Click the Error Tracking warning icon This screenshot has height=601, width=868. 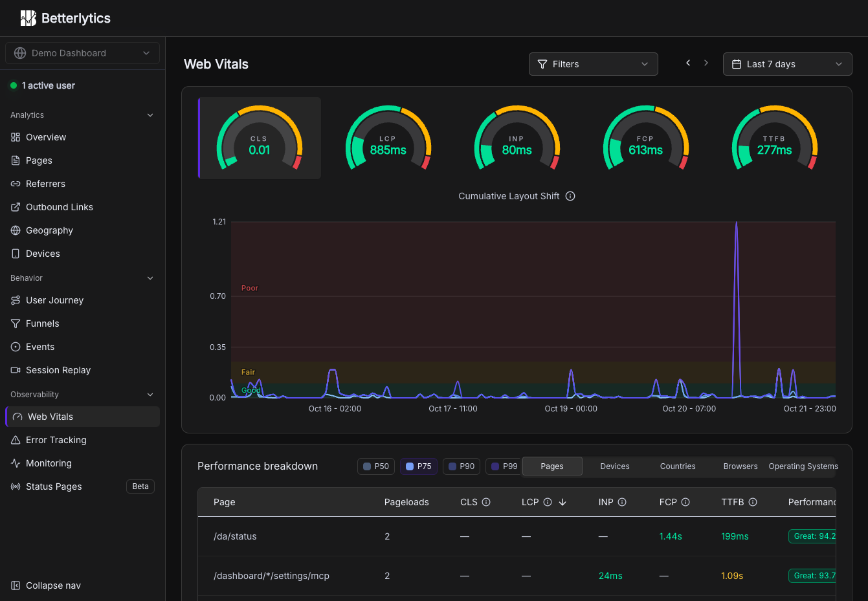(x=16, y=440)
